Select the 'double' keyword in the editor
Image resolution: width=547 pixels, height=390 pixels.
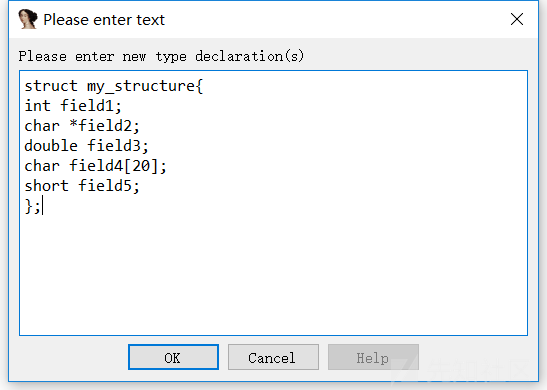click(x=51, y=146)
